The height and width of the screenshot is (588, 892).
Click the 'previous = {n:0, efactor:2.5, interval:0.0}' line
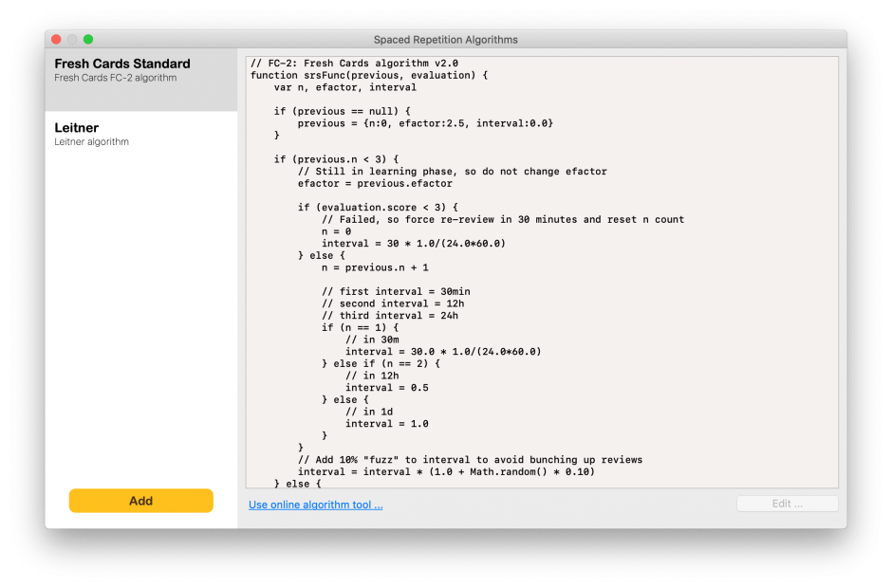click(425, 123)
